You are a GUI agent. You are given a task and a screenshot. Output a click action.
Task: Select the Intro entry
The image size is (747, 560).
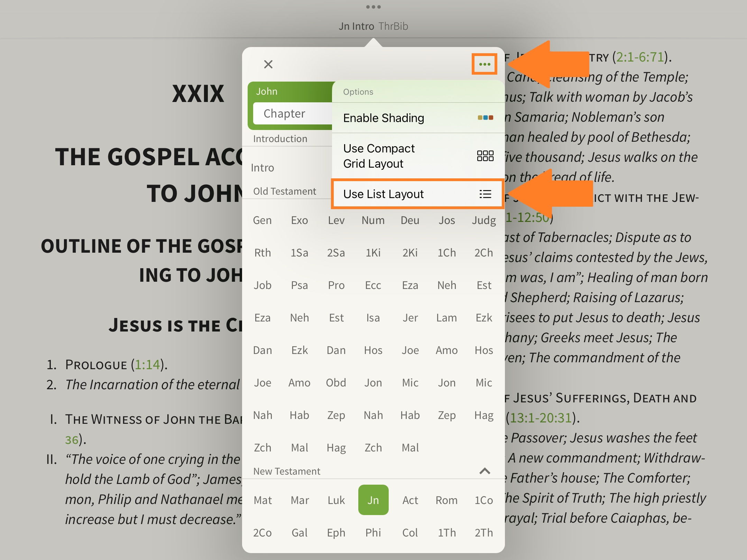262,168
